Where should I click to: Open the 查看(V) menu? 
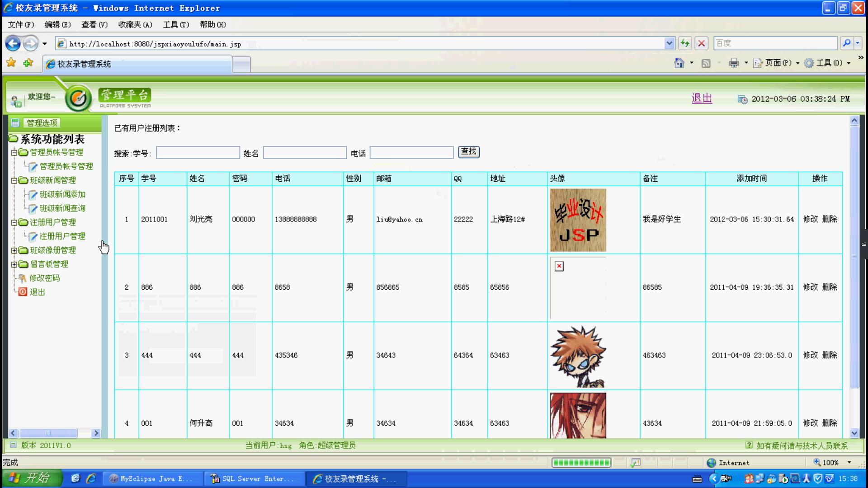coord(94,24)
